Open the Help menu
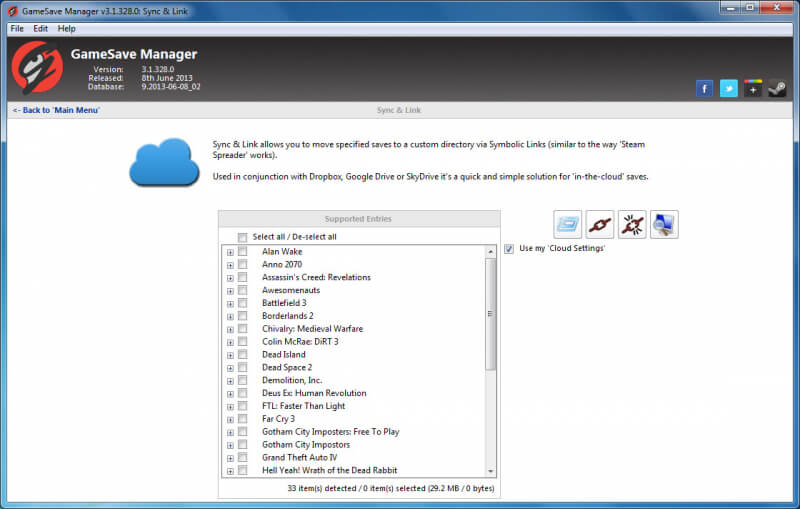Image resolution: width=800 pixels, height=509 pixels. pos(66,29)
